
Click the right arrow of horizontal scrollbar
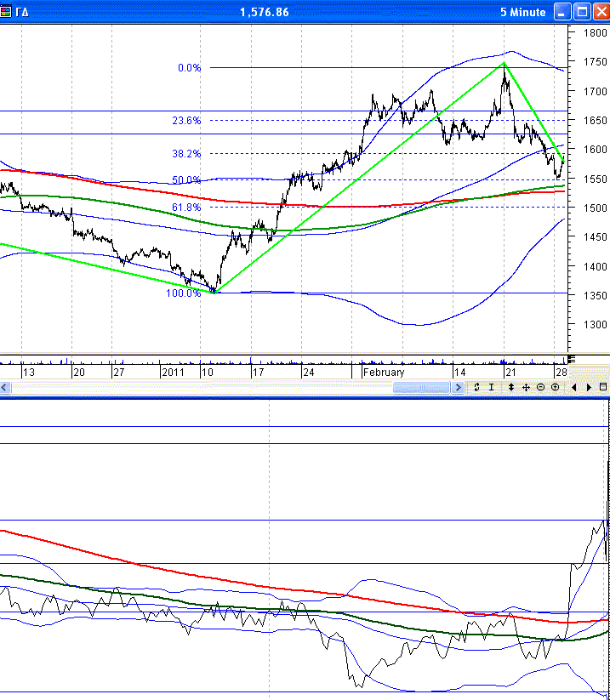(459, 387)
